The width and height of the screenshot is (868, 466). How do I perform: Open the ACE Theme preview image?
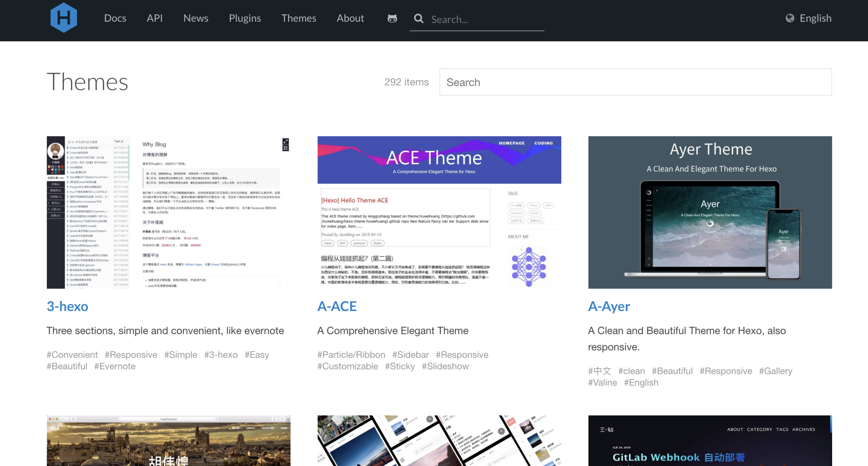[x=439, y=212]
